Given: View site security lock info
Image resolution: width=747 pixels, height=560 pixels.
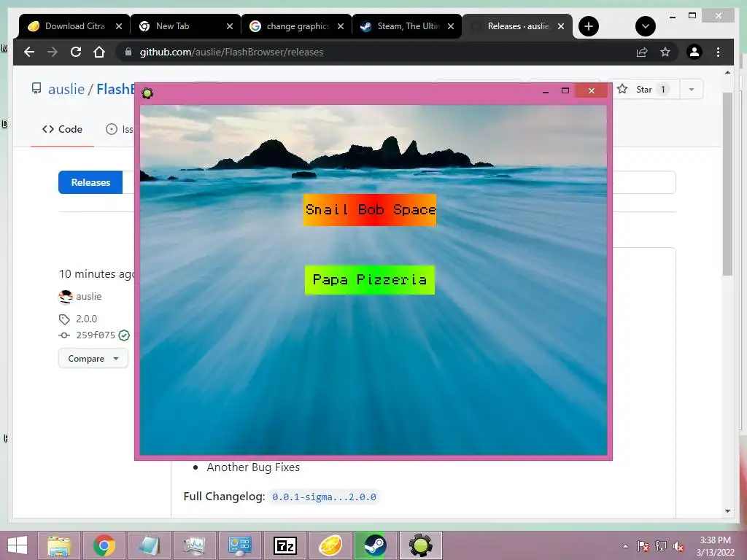Looking at the screenshot, I should [x=128, y=52].
